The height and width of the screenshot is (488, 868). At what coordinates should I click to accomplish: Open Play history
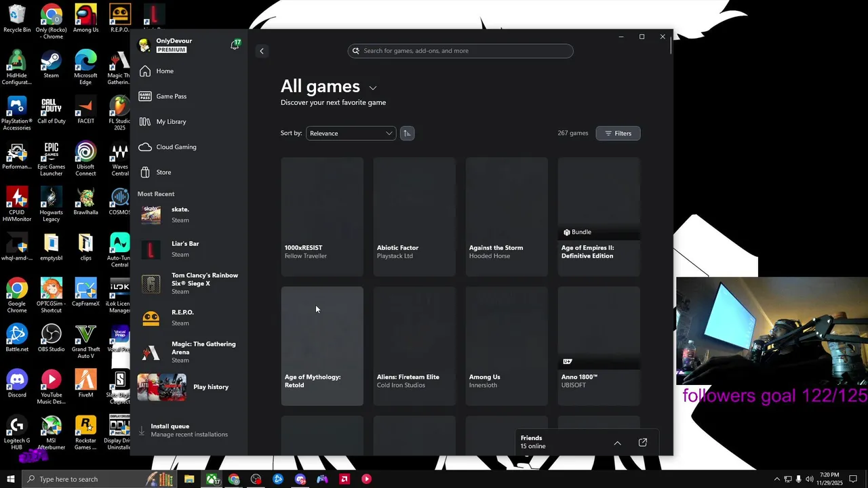[x=190, y=387]
